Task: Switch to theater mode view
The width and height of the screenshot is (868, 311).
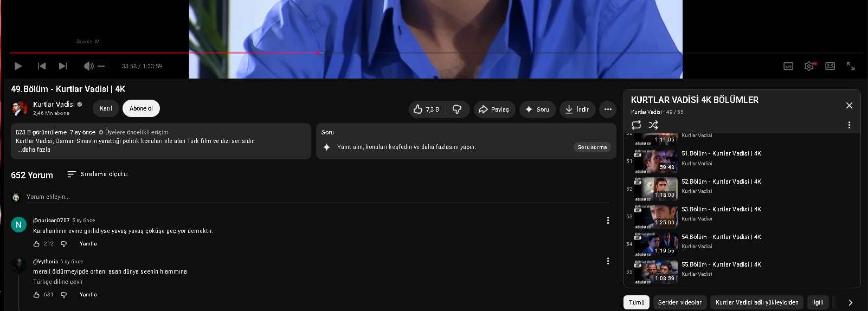Action: pyautogui.click(x=830, y=66)
